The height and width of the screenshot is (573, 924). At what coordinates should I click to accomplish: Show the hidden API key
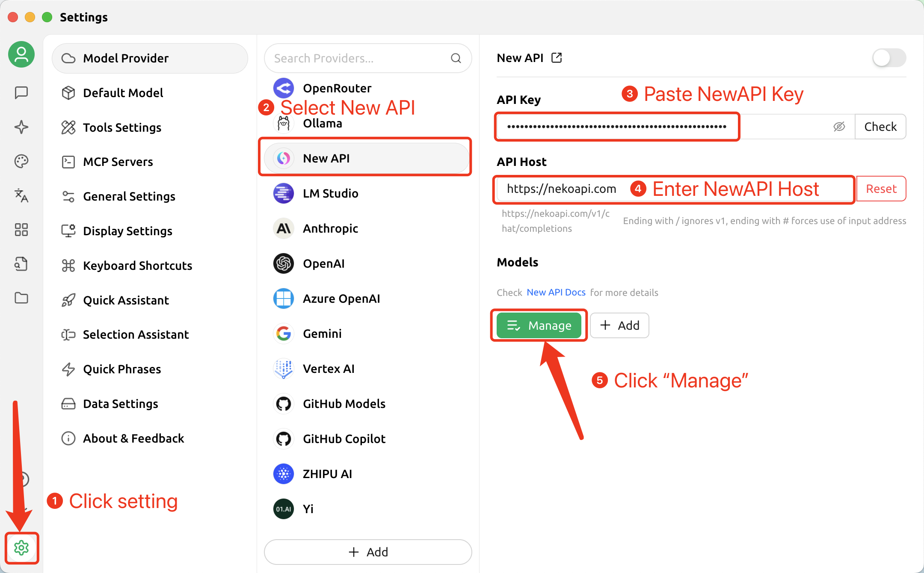(x=839, y=127)
